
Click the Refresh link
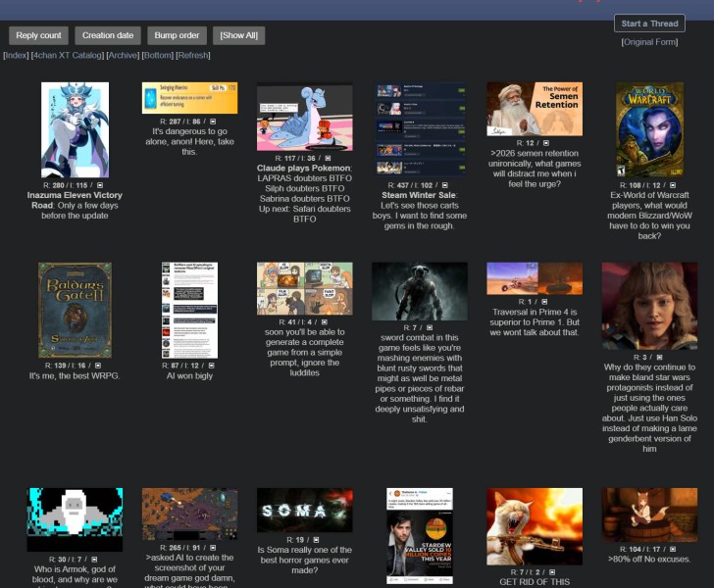coord(193,56)
